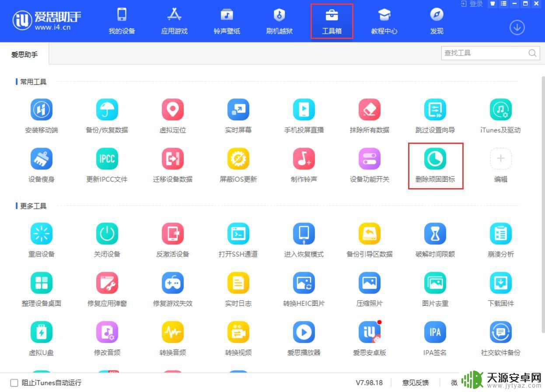The height and width of the screenshot is (392, 545).
Task: Launch 转换HEIC图片 tool
Action: click(304, 283)
